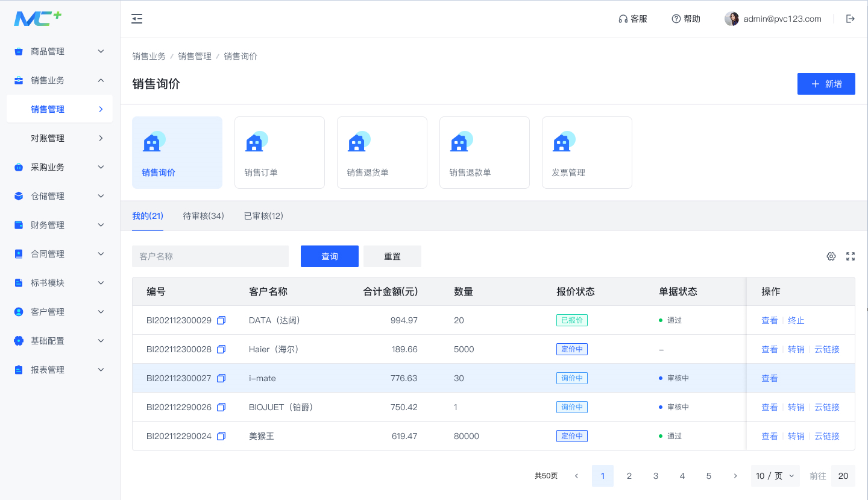The image size is (868, 500).
Task: Click the logout icon beside the admin account
Action: (x=851, y=19)
